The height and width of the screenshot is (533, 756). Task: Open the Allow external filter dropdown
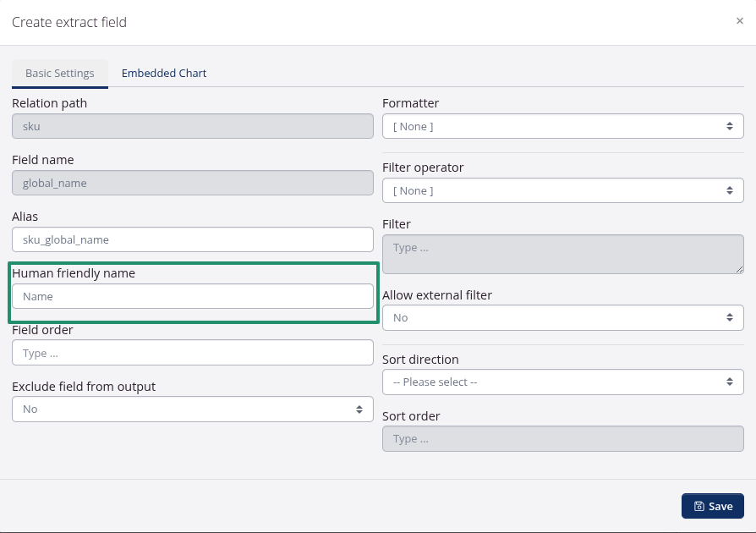[562, 317]
